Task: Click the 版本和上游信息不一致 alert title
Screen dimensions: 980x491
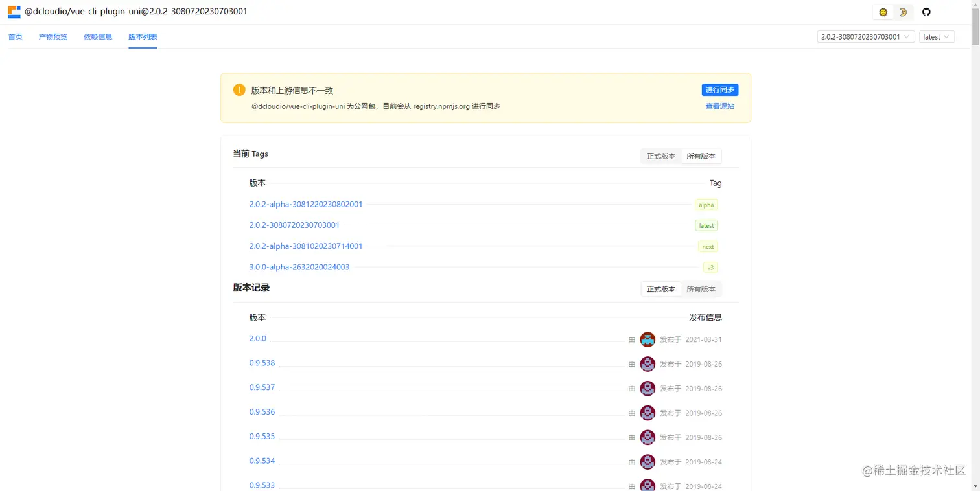Action: [x=292, y=91]
